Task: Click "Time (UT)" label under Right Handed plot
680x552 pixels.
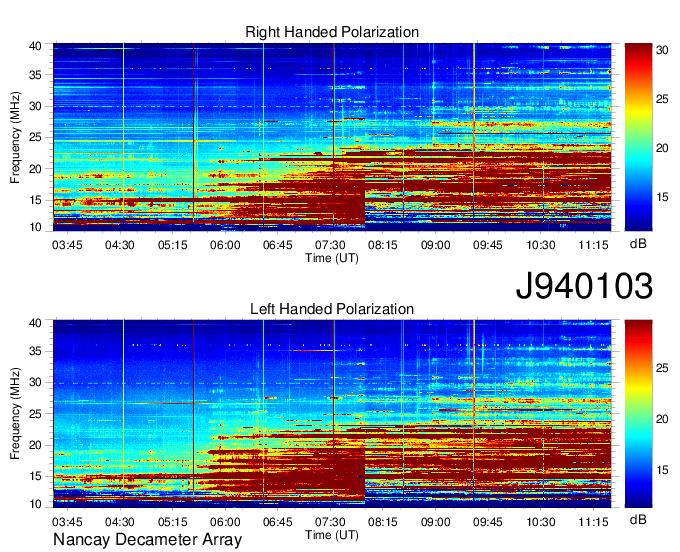Action: tap(332, 258)
